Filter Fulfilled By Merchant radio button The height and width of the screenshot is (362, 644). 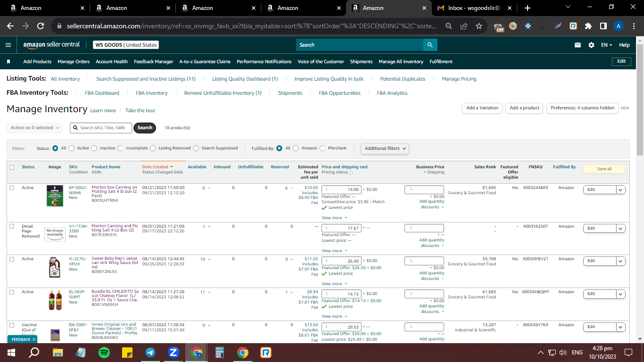click(323, 148)
